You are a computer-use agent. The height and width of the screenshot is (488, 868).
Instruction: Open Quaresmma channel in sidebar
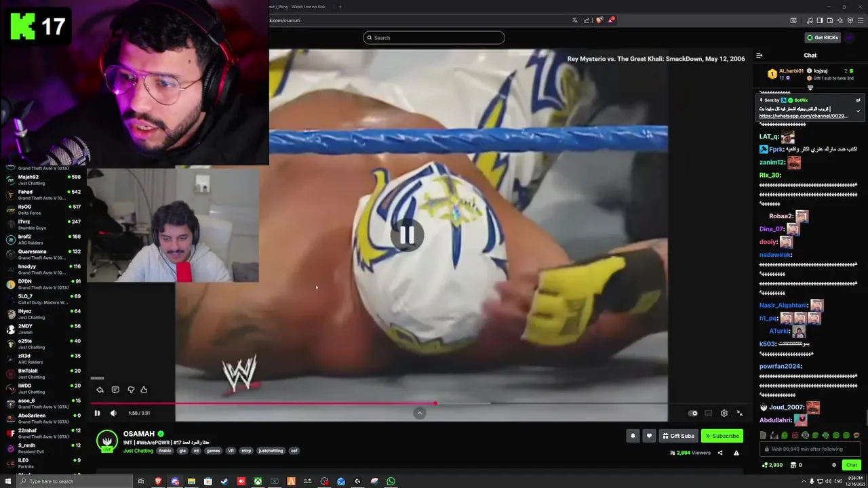(x=42, y=254)
